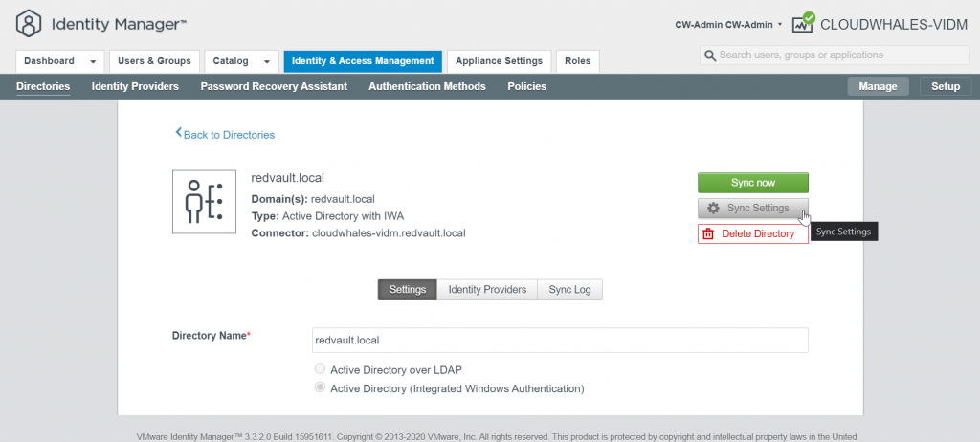Click the Connector cloudwhales-vidm.redvault.local text
980x442 pixels.
click(x=358, y=233)
